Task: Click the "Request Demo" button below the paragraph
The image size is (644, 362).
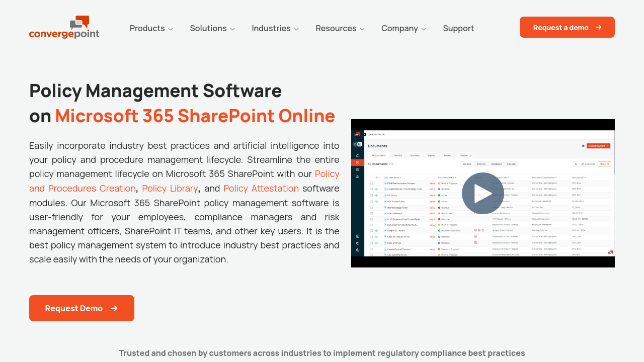Action: click(x=82, y=308)
